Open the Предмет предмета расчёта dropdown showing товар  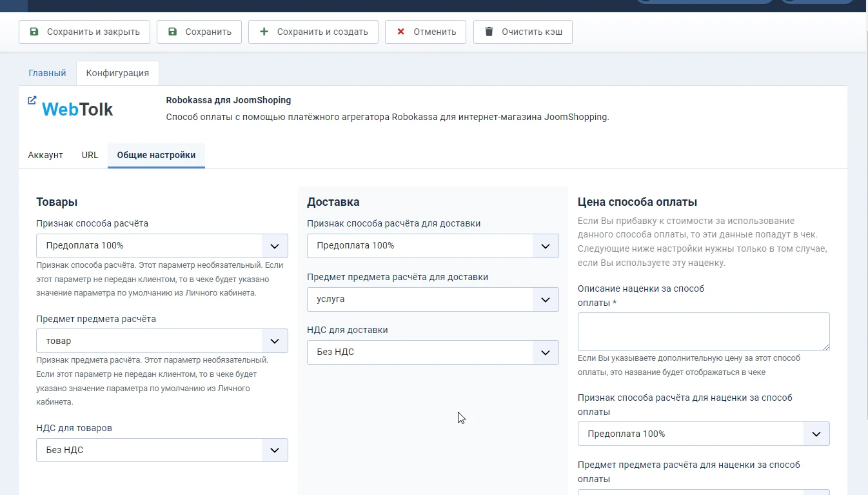162,341
